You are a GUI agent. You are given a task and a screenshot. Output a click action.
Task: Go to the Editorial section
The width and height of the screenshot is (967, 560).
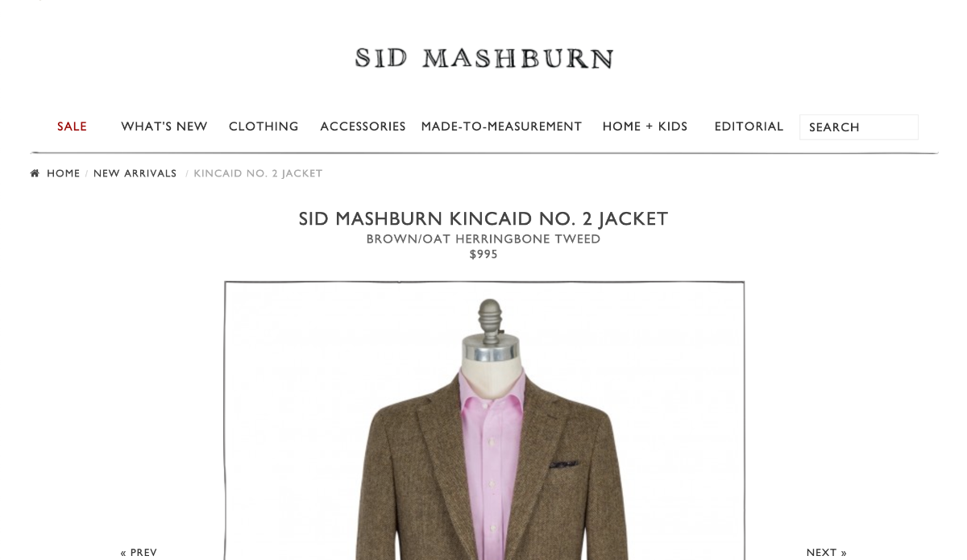tap(749, 127)
